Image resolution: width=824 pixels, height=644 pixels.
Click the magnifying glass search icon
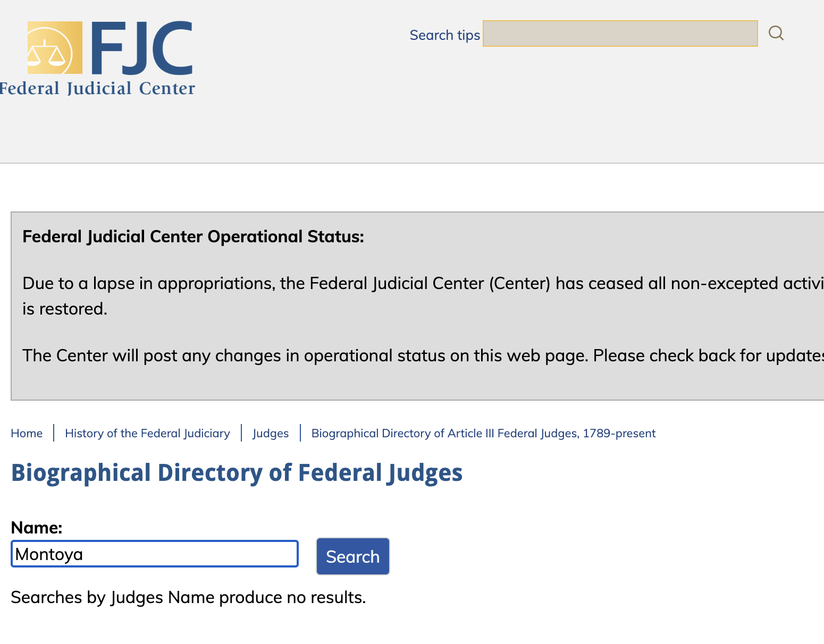click(x=776, y=33)
